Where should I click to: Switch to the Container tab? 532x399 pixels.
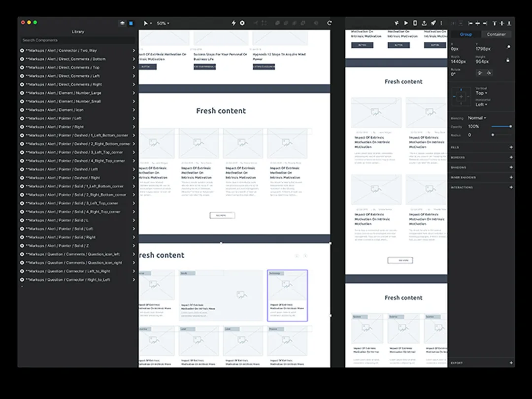[496, 34]
